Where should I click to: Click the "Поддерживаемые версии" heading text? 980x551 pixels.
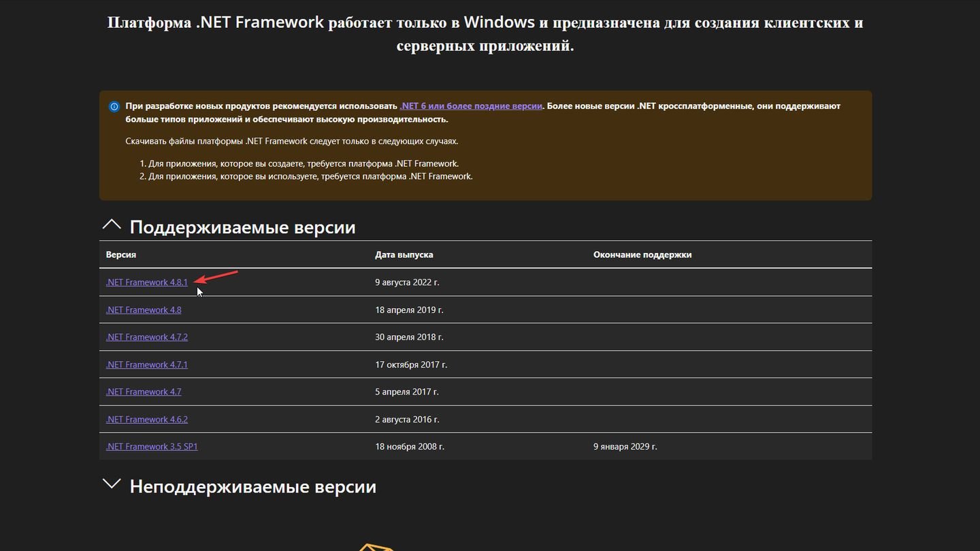pos(243,227)
